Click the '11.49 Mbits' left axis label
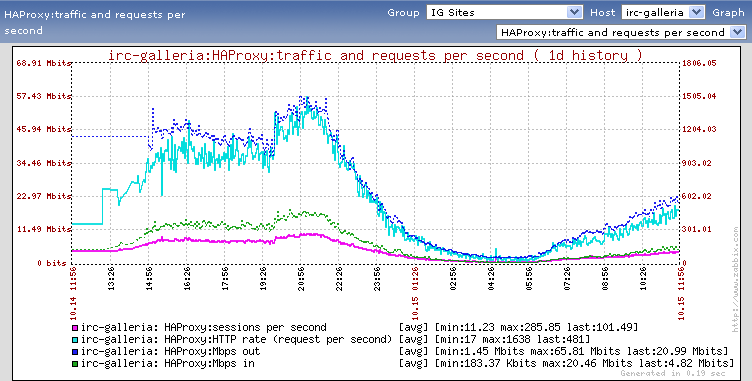This screenshot has height=381, width=752. tap(43, 229)
